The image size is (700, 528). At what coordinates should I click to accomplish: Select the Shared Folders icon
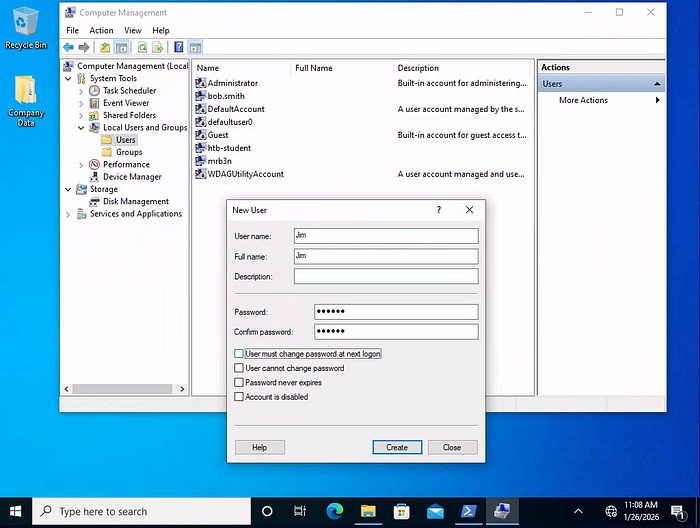tap(94, 116)
